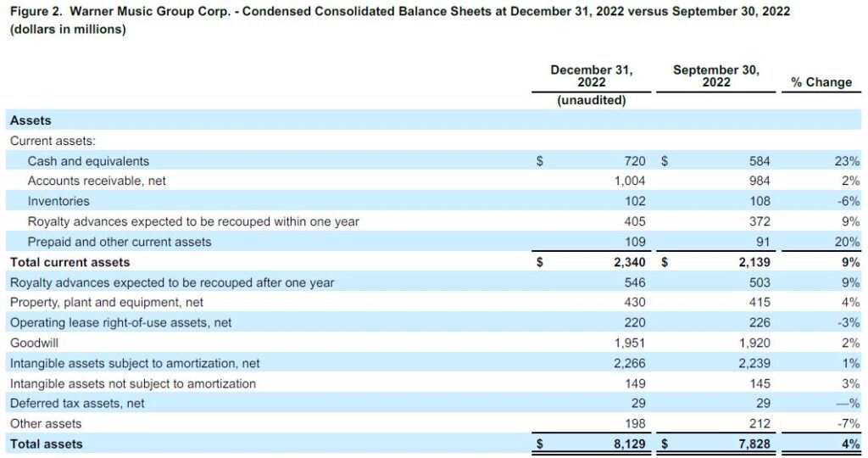Select 'Intangible assets not subject to amortization' label
Image resolution: width=868 pixels, height=458 pixels.
pos(133,384)
